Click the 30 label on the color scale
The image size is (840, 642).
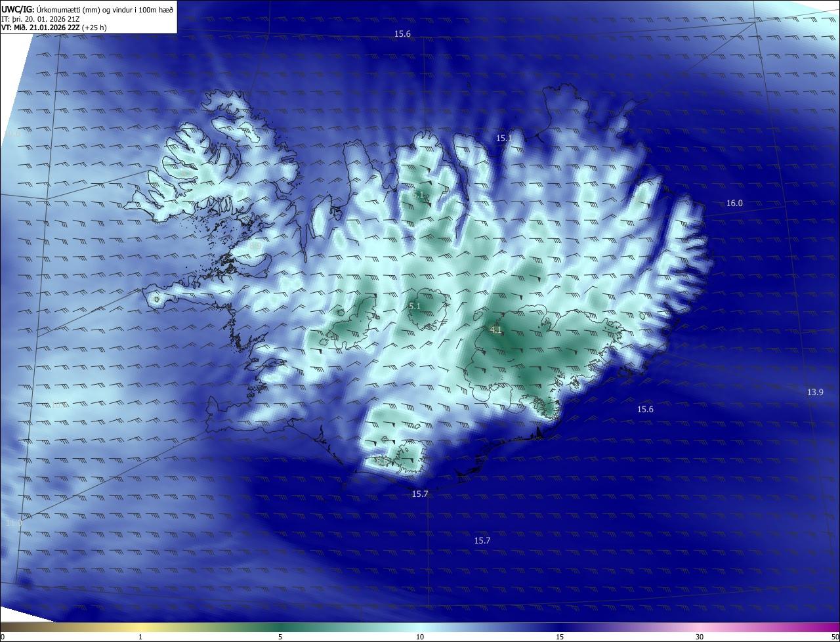coord(700,637)
